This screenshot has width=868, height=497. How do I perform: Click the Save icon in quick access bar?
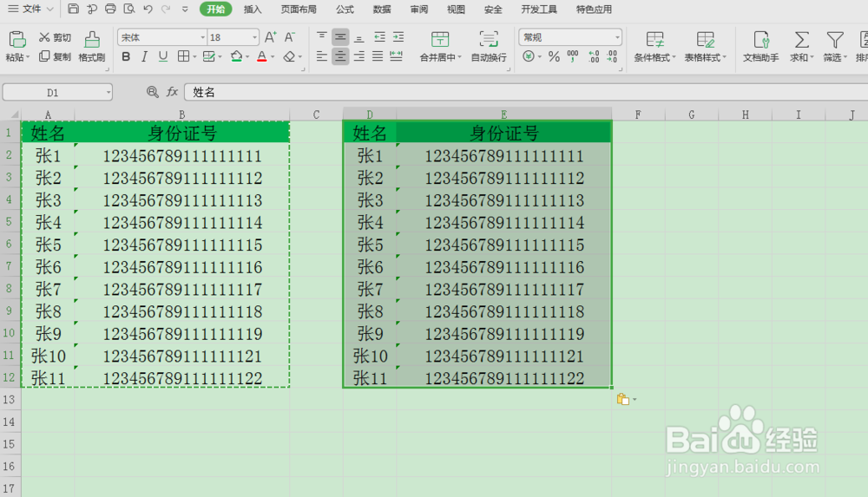(x=73, y=9)
